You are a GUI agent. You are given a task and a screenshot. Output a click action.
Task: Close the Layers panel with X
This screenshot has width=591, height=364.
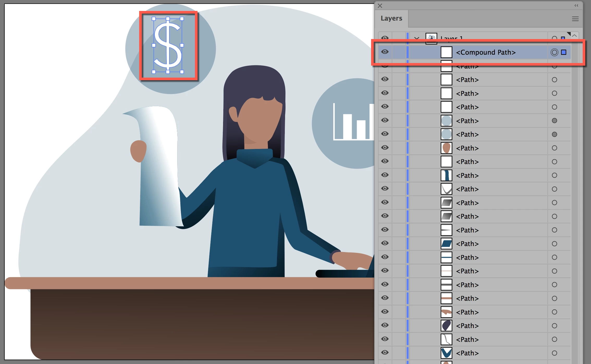[x=380, y=6]
